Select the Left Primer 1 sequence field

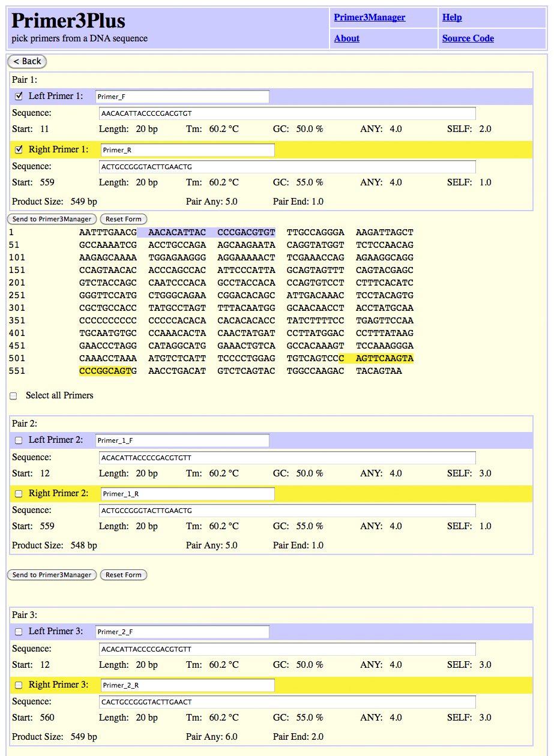[x=287, y=113]
